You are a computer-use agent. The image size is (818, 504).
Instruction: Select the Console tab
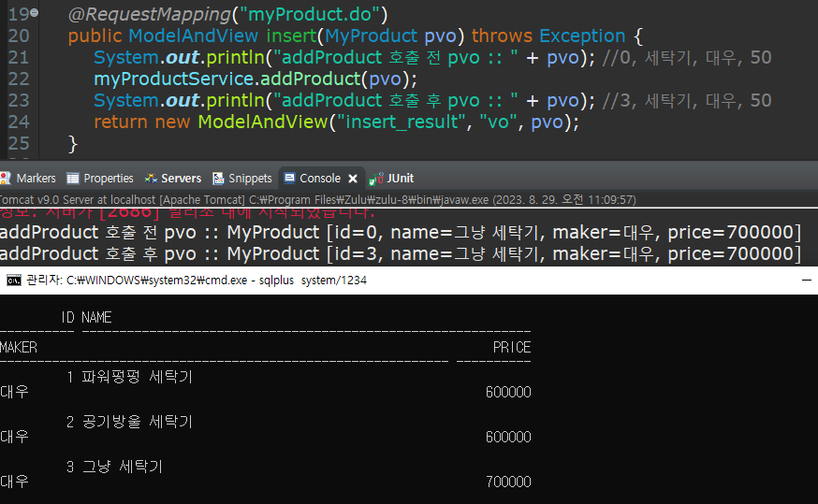click(x=320, y=179)
